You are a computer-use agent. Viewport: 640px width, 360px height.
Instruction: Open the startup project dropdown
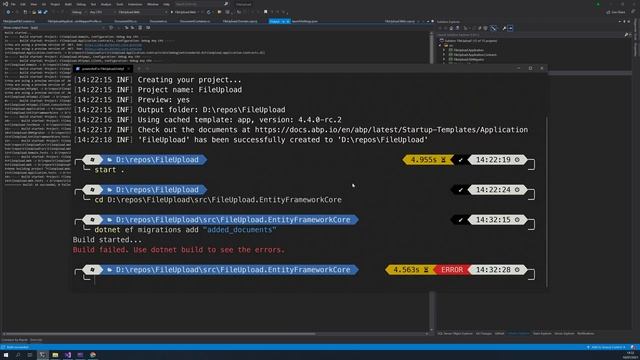142,12
